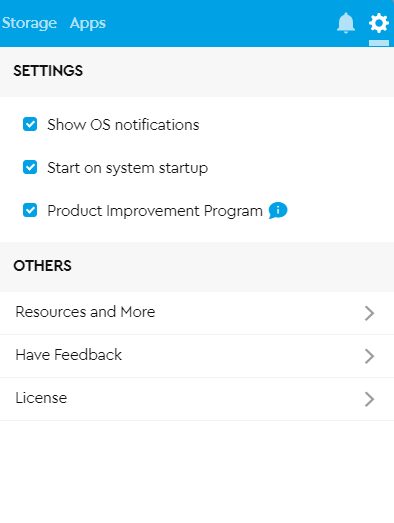Click the SETTINGS section header
Viewport: 394px width, 523px height.
(x=48, y=71)
